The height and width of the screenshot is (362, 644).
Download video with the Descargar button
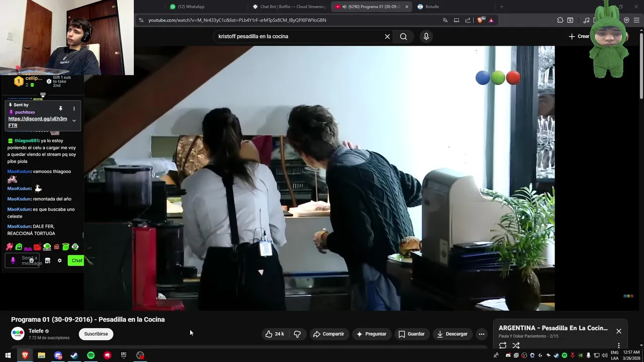(x=452, y=334)
